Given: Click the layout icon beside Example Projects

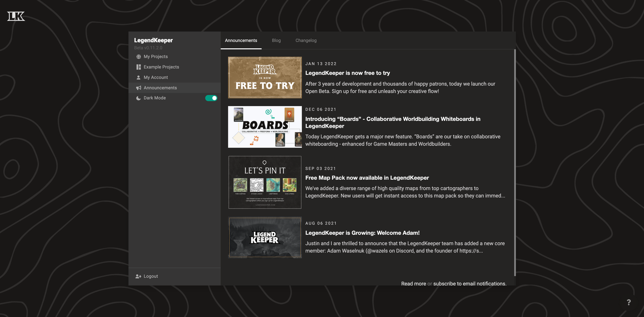Looking at the screenshot, I should [138, 67].
